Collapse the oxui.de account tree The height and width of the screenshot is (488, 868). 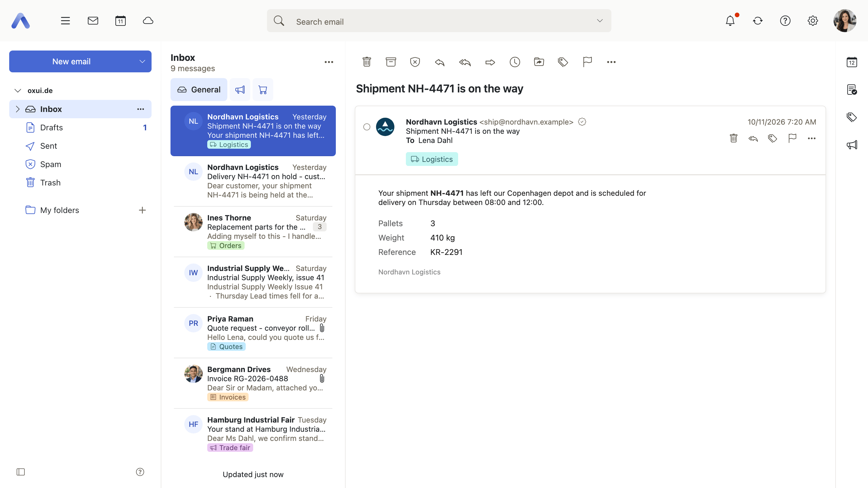pyautogui.click(x=18, y=91)
